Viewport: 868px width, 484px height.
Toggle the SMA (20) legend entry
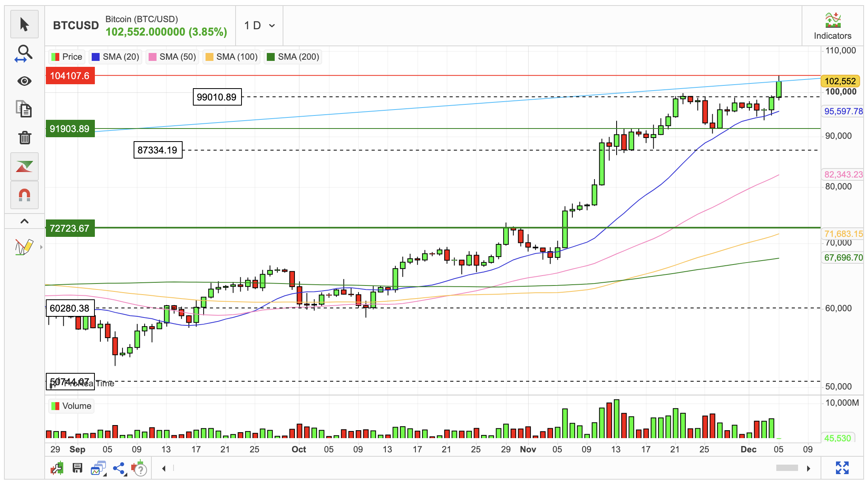pyautogui.click(x=115, y=57)
